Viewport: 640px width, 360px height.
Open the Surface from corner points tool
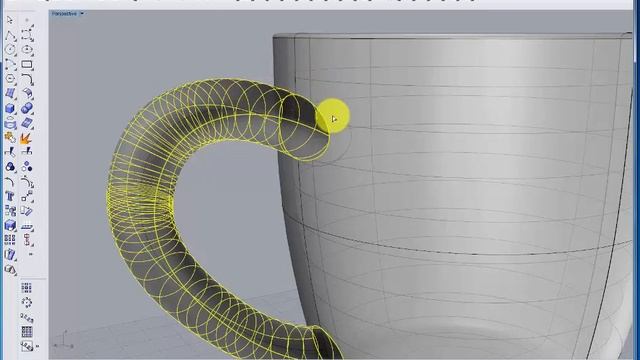click(x=10, y=93)
